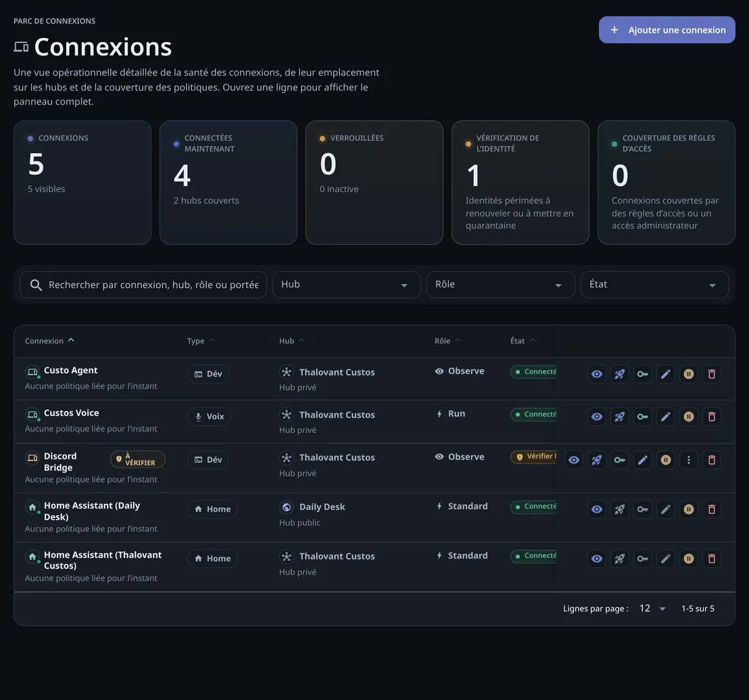Click the Dév type chip for Custo Agent
749x700 pixels.
point(208,374)
